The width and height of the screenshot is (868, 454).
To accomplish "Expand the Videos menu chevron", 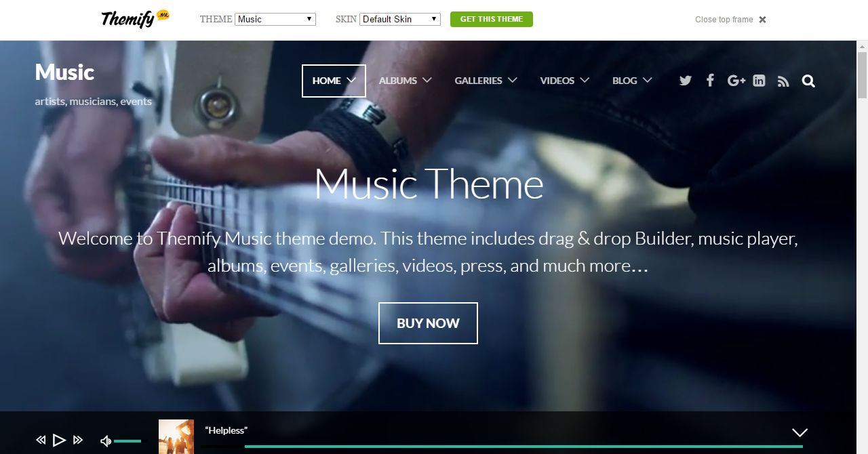I will point(585,79).
